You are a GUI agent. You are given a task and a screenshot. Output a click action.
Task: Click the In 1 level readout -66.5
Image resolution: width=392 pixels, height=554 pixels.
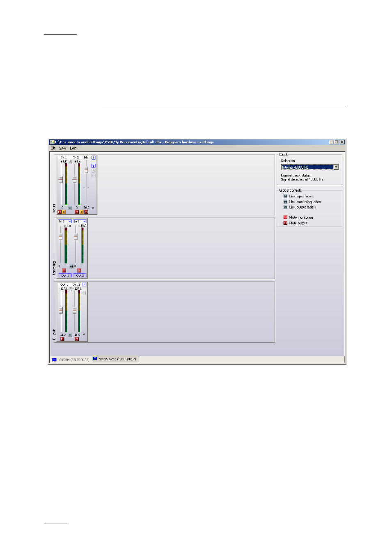(x=63, y=162)
